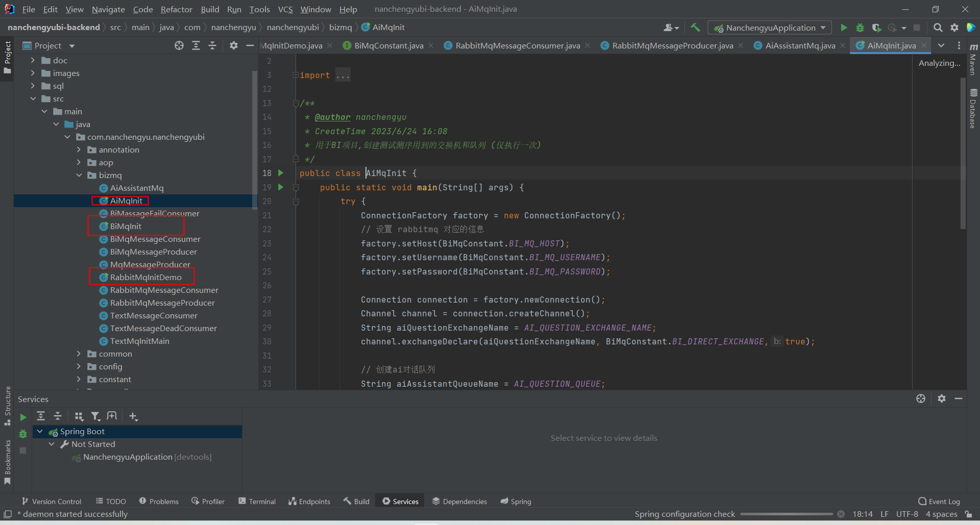Open Database tool window
The width and height of the screenshot is (980, 525).
click(x=973, y=108)
